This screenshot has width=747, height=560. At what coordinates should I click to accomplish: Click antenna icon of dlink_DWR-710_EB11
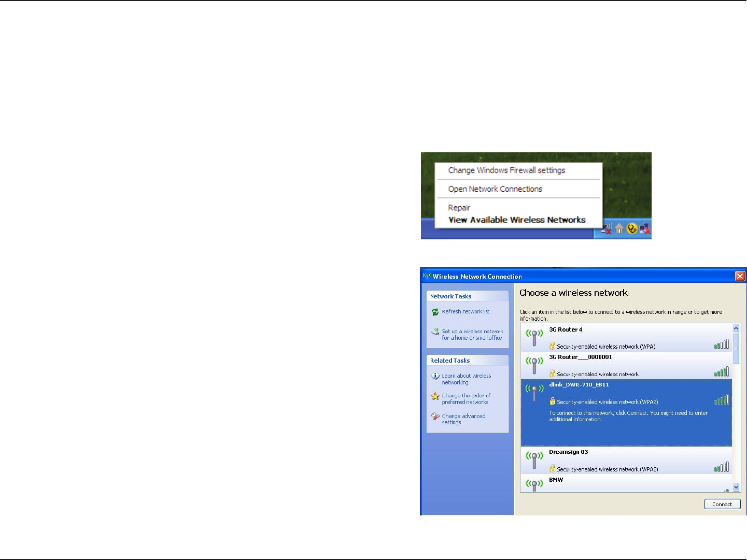[534, 393]
